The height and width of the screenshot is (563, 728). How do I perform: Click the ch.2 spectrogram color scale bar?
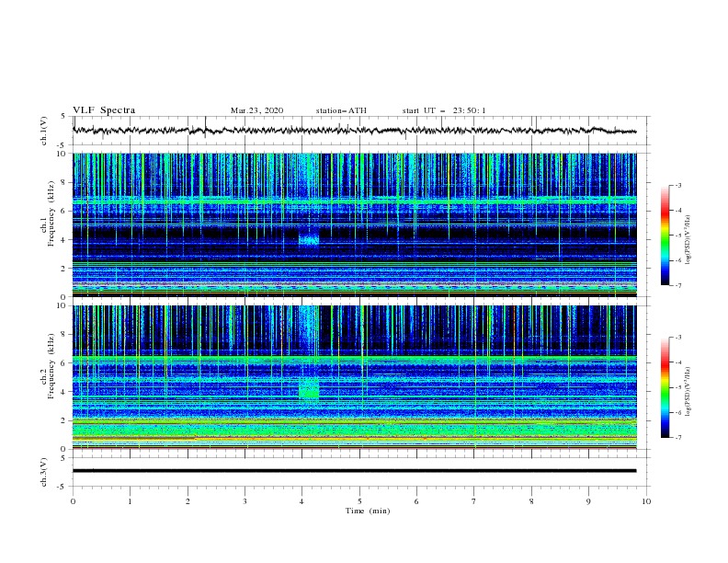tap(665, 387)
